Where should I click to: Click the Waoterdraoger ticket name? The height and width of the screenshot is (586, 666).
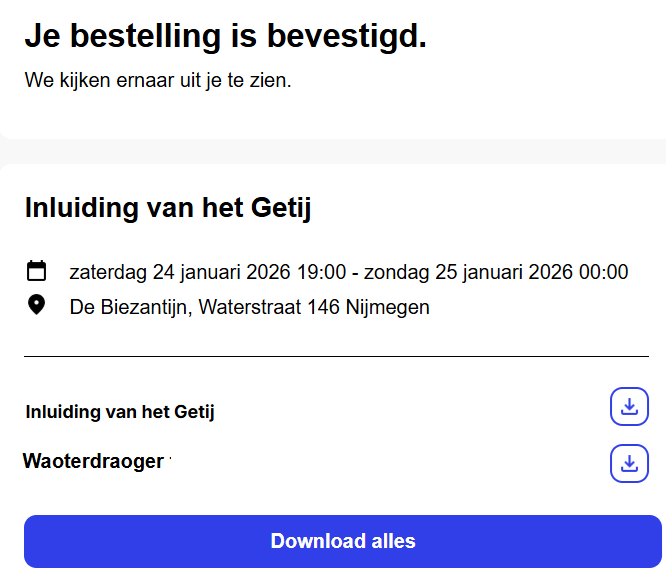(93, 461)
